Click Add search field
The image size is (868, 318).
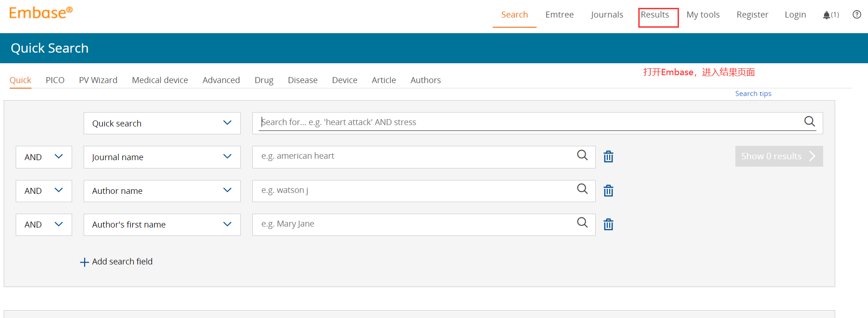click(122, 261)
